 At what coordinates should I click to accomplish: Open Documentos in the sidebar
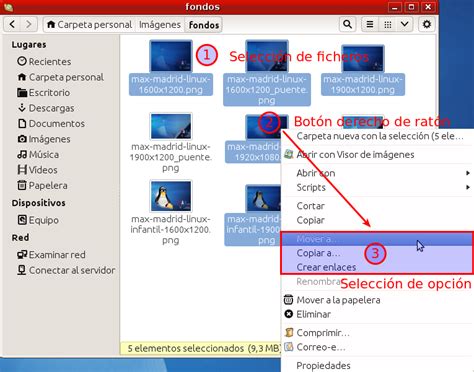click(51, 124)
